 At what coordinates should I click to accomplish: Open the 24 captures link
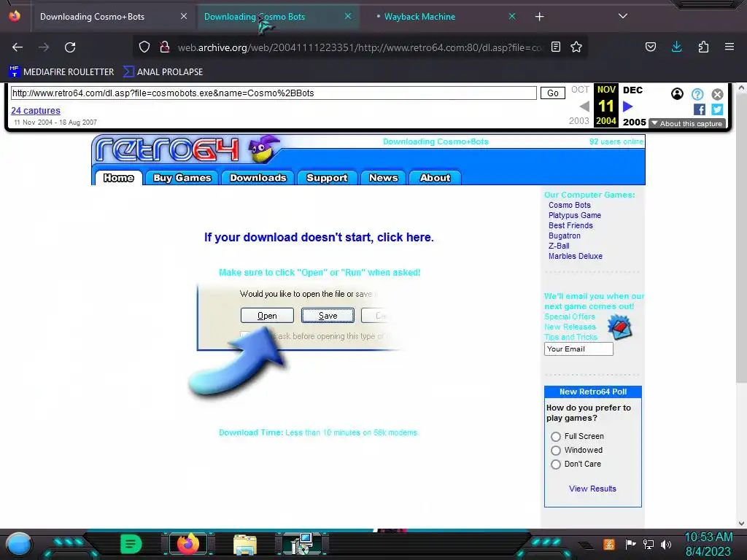coord(36,111)
